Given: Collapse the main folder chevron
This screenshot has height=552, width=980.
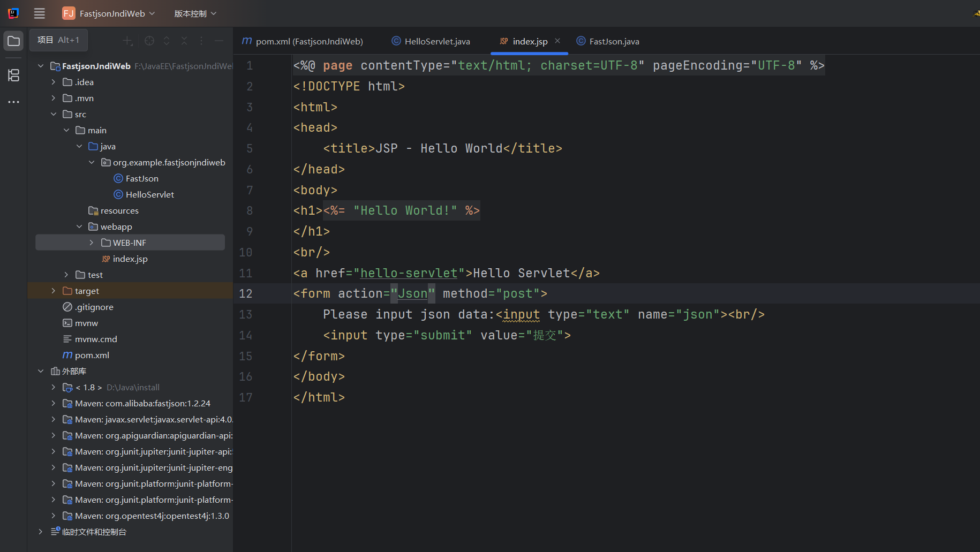Looking at the screenshot, I should coord(66,130).
